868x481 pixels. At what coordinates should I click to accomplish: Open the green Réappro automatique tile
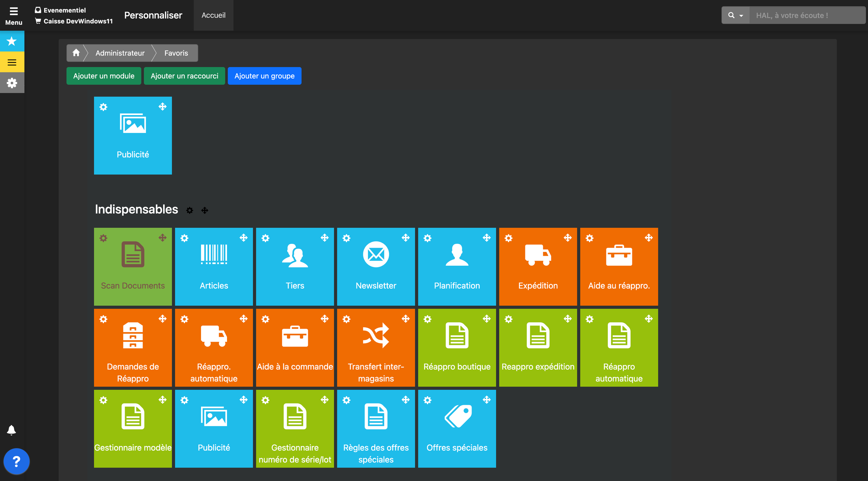coord(619,348)
